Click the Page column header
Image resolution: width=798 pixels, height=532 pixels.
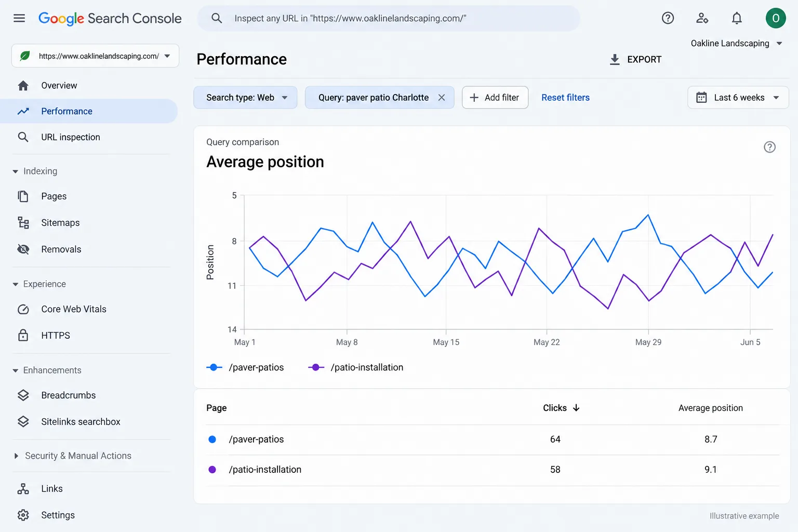216,408
